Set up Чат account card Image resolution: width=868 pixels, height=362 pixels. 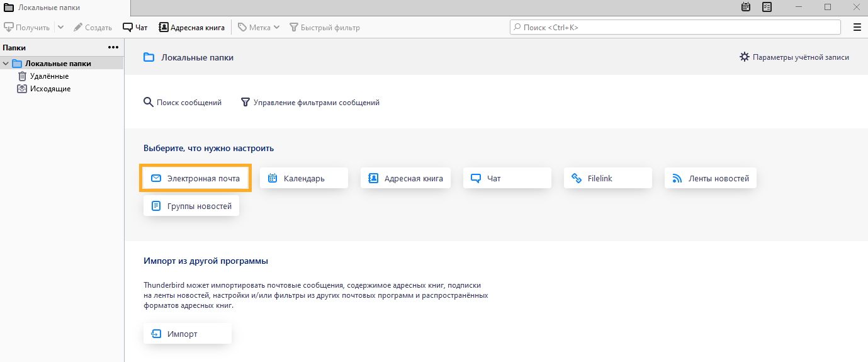[507, 178]
